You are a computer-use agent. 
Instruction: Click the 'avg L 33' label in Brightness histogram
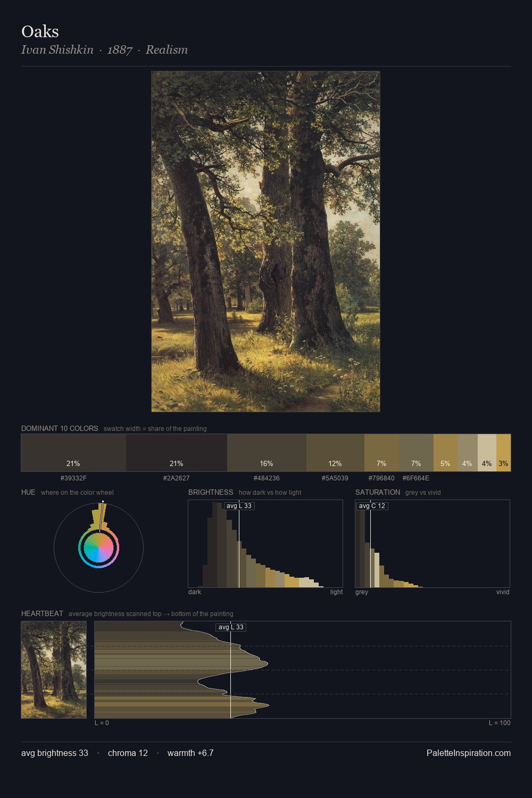(239, 506)
